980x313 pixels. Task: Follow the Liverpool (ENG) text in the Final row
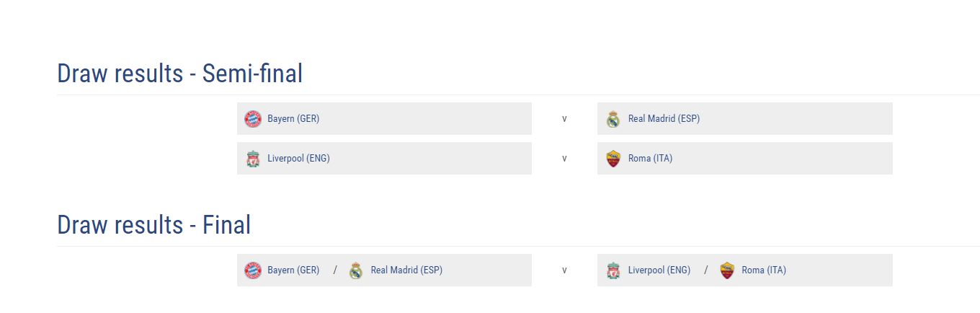point(659,270)
